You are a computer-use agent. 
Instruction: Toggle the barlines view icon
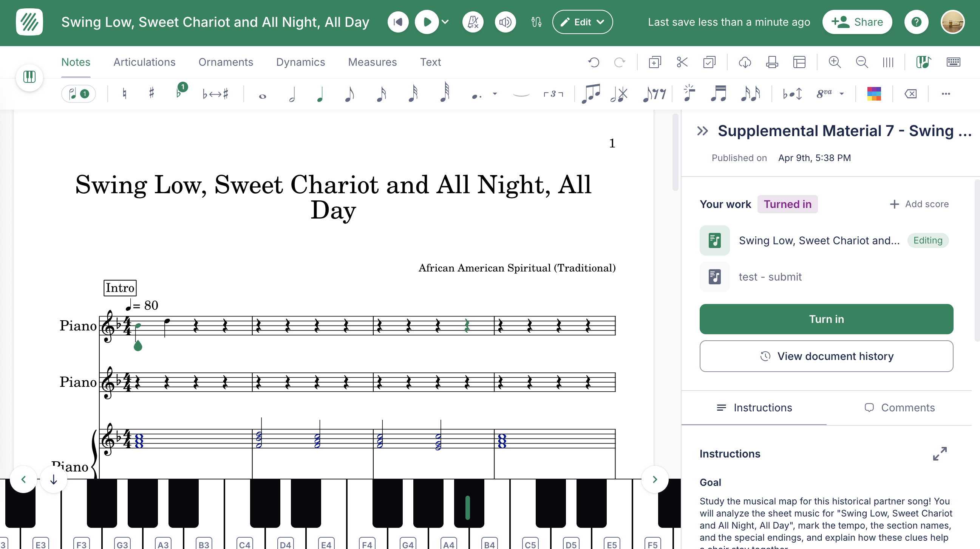888,62
